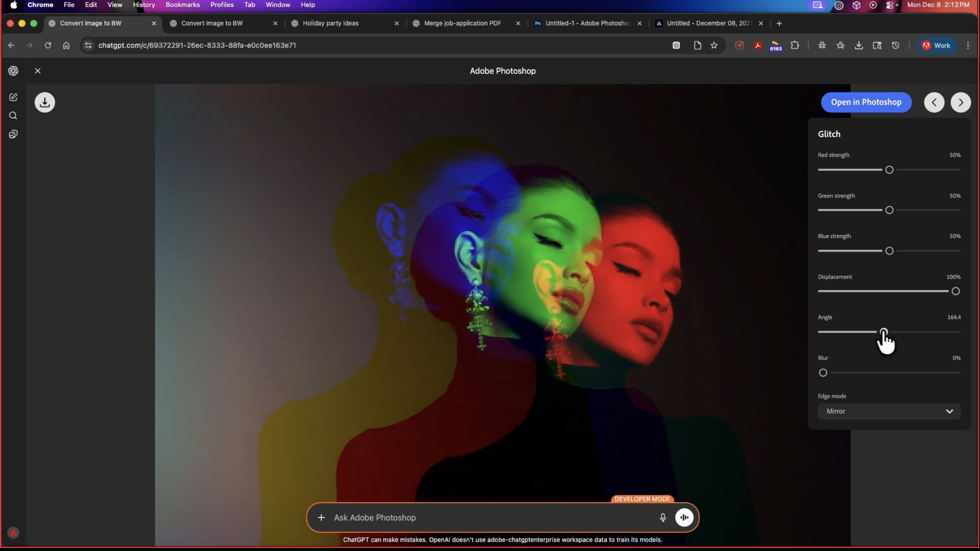Open the search chats icon in sidebar
Viewport: 980px width, 551px height.
(13, 116)
